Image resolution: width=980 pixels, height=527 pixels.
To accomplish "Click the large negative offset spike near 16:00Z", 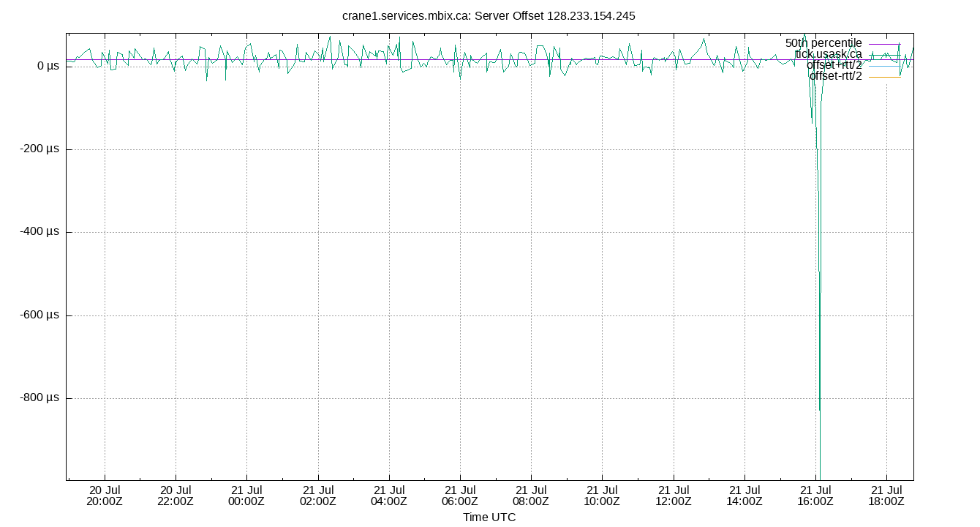I will point(819,293).
